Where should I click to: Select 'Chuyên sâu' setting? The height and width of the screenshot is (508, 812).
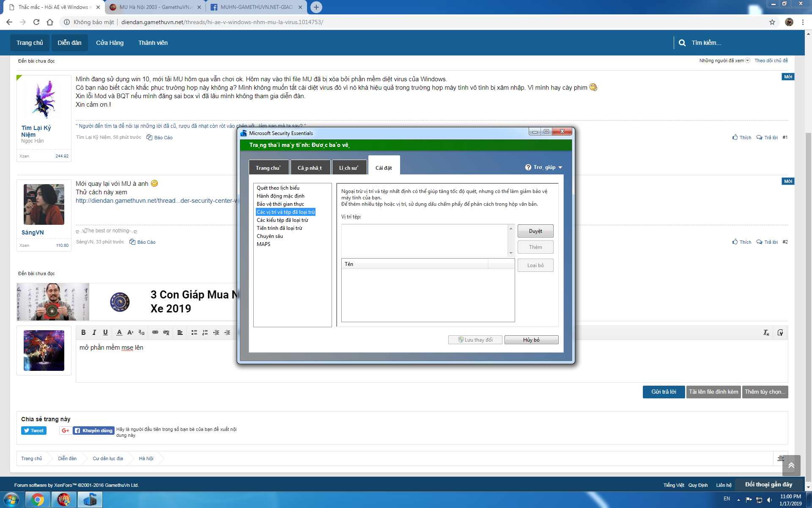click(270, 236)
